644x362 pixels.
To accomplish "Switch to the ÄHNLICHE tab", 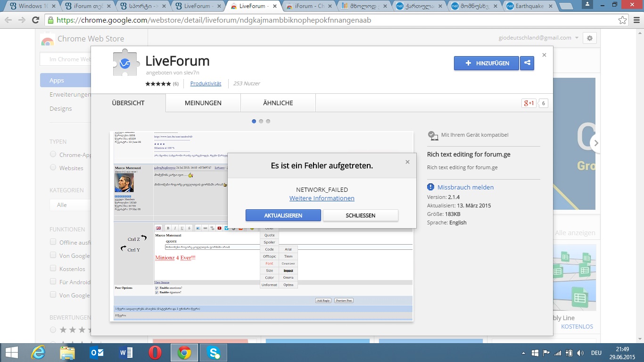I will pyautogui.click(x=278, y=103).
